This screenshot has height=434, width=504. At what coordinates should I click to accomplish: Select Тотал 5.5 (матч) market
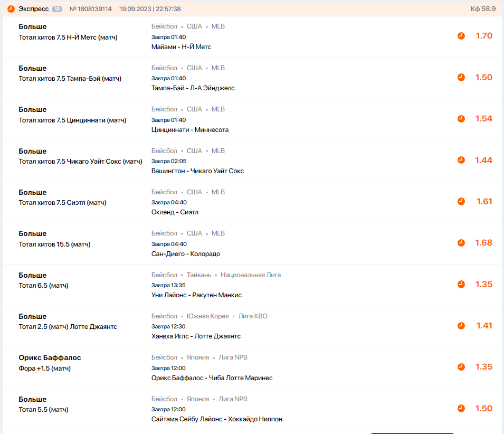[x=43, y=410]
